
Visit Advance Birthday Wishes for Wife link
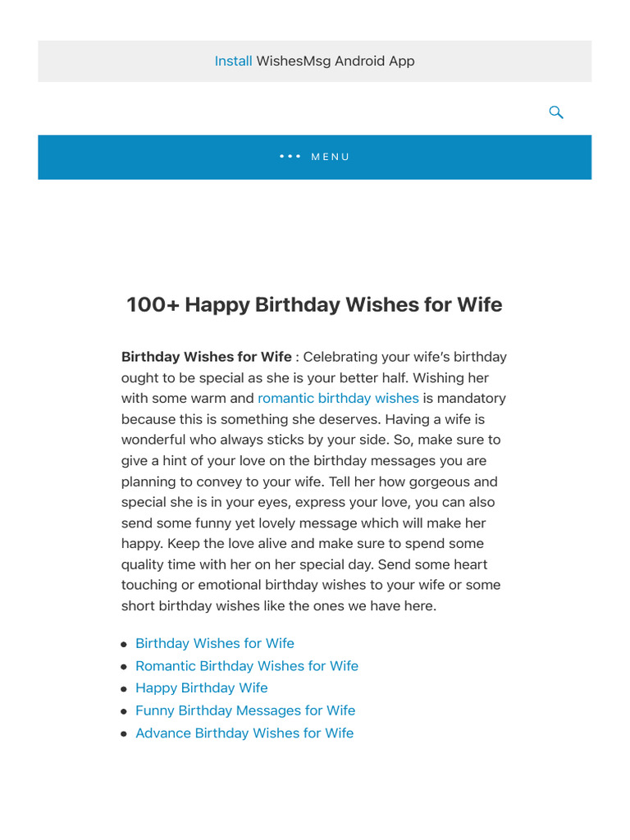[244, 733]
